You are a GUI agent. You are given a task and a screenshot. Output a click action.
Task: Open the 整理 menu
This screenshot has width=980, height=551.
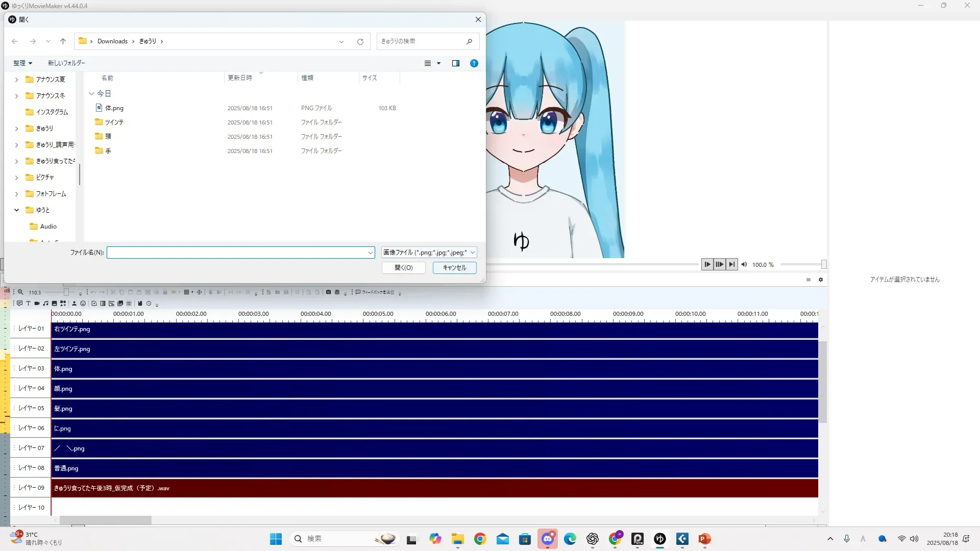tap(22, 63)
